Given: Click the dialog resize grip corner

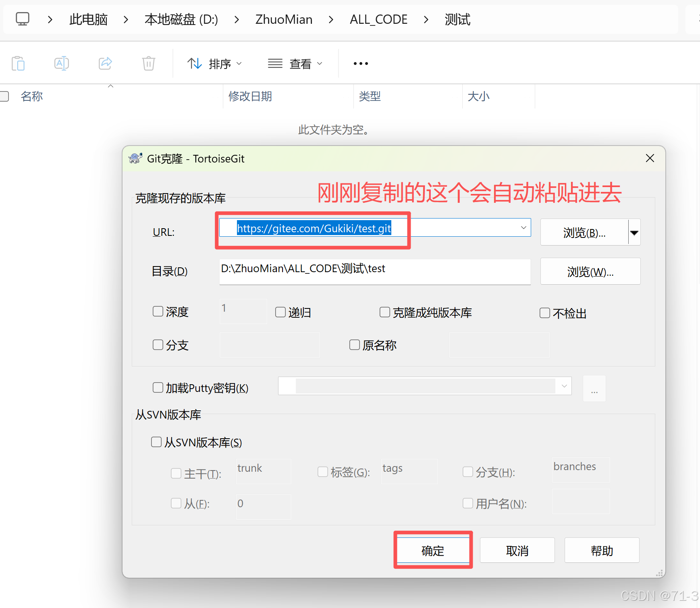Looking at the screenshot, I should (660, 573).
